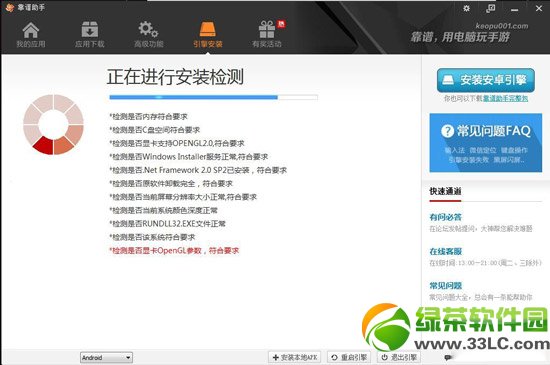Open 有奖活动 gift icon
The image size is (550, 365).
[x=267, y=29]
